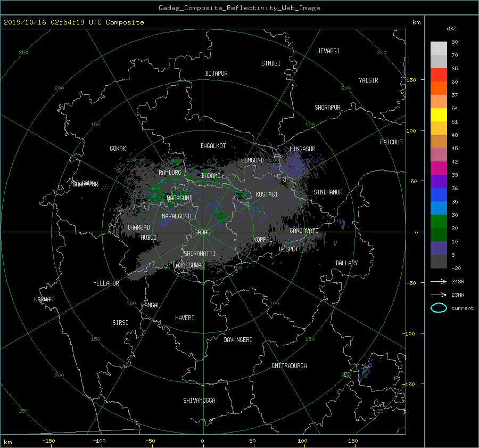This screenshot has width=479, height=448.
Task: Click the red 60 dBZ color swatch
Action: pos(439,75)
